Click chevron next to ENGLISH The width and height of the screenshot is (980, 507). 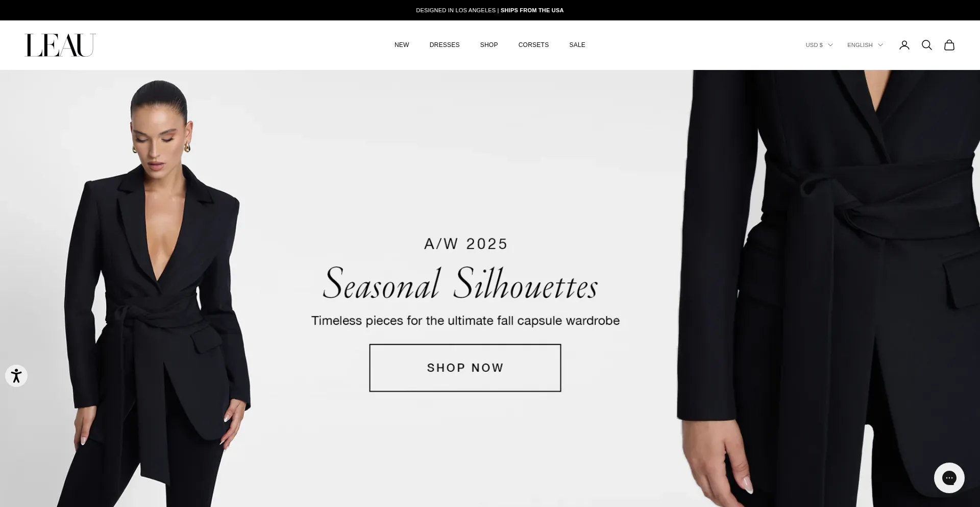pyautogui.click(x=880, y=45)
